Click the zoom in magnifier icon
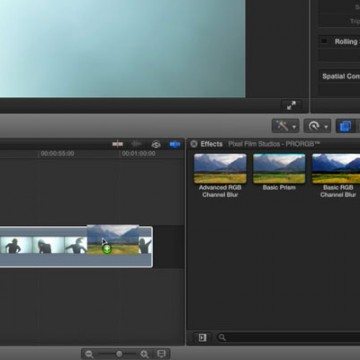 (144, 354)
